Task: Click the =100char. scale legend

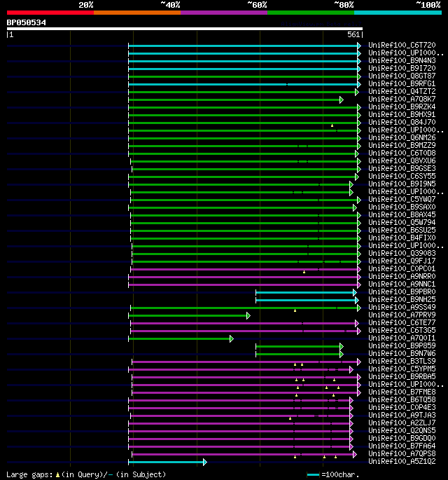Action: [x=332, y=474]
